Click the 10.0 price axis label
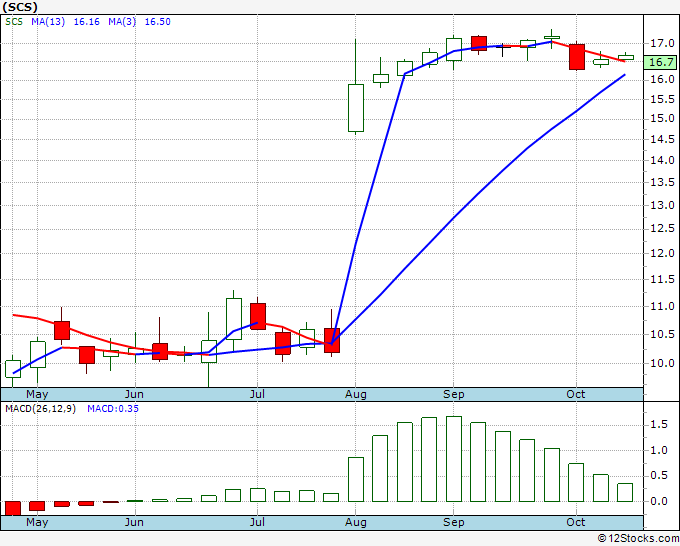The image size is (680, 546). tap(662, 363)
